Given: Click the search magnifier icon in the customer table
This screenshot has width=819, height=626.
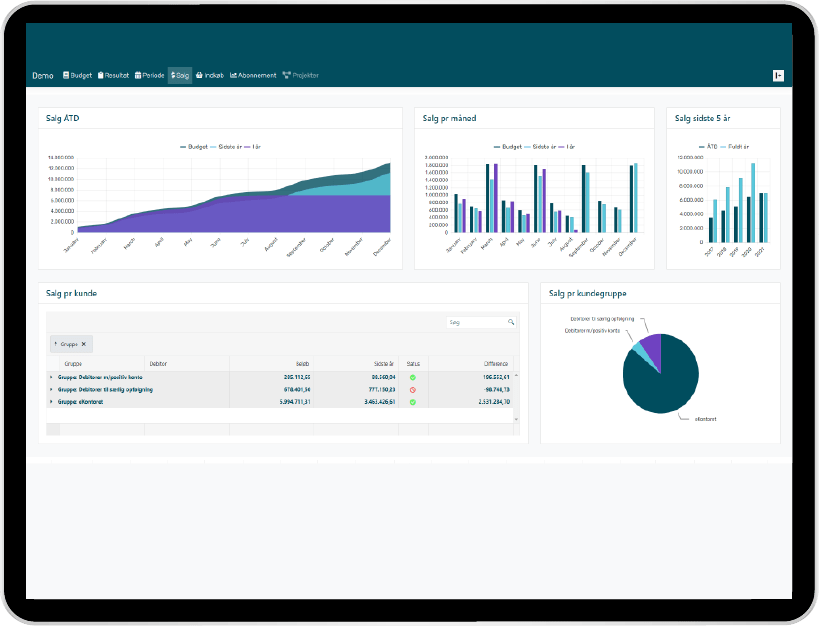Looking at the screenshot, I should (511, 322).
